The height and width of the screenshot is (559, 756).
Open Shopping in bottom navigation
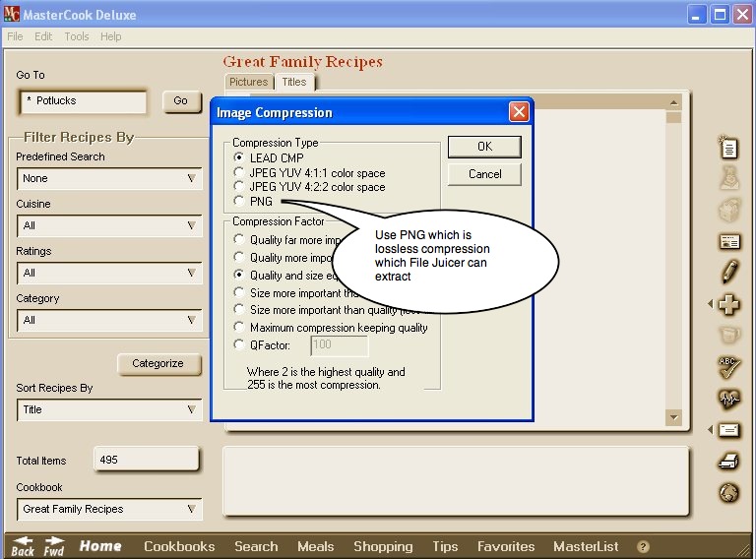[x=383, y=546]
